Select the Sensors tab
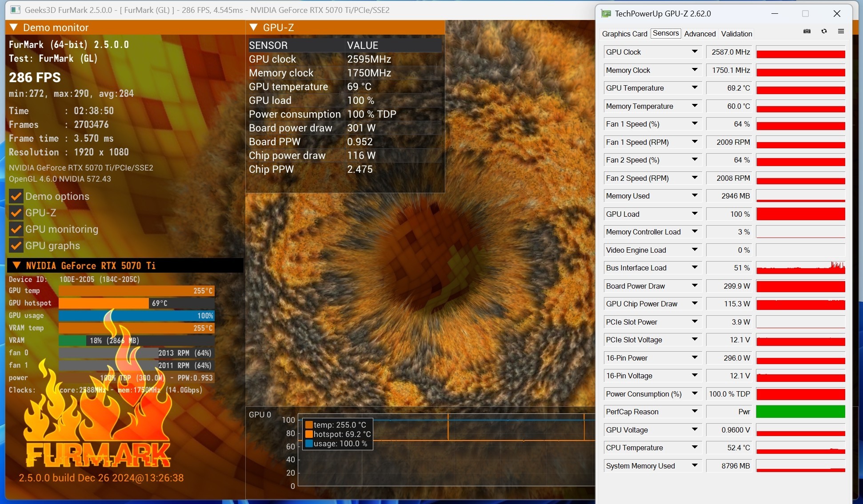The width and height of the screenshot is (863, 504). 666,33
